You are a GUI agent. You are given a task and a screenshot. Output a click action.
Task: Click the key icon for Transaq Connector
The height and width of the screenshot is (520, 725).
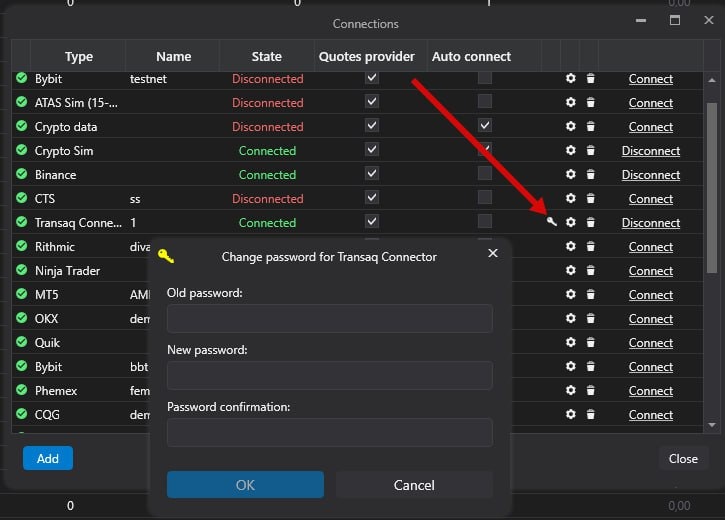(552, 222)
